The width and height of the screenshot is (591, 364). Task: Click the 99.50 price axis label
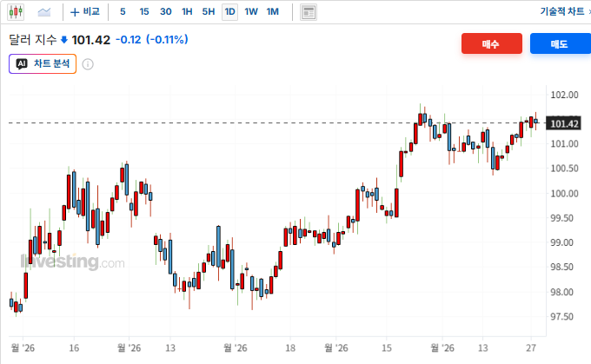pyautogui.click(x=564, y=218)
